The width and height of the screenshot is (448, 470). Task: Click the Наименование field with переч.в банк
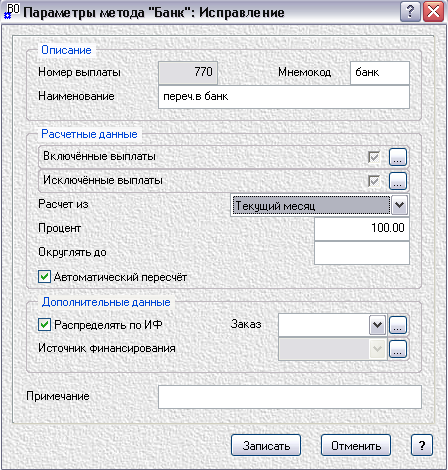(x=284, y=97)
